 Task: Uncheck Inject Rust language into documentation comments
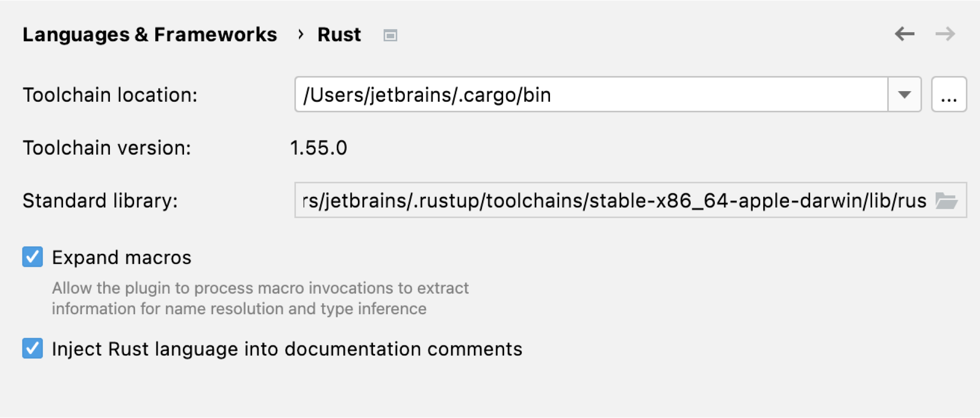click(x=32, y=349)
